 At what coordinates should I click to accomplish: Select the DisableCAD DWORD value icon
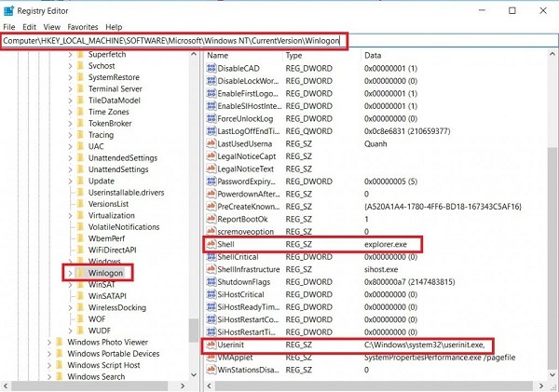click(211, 68)
